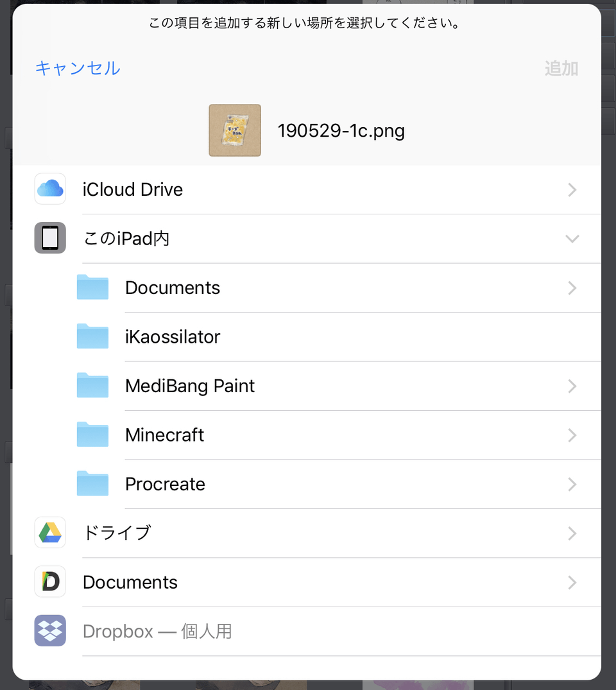Choose the Minecraft folder label
This screenshot has height=690, width=616.
[164, 435]
